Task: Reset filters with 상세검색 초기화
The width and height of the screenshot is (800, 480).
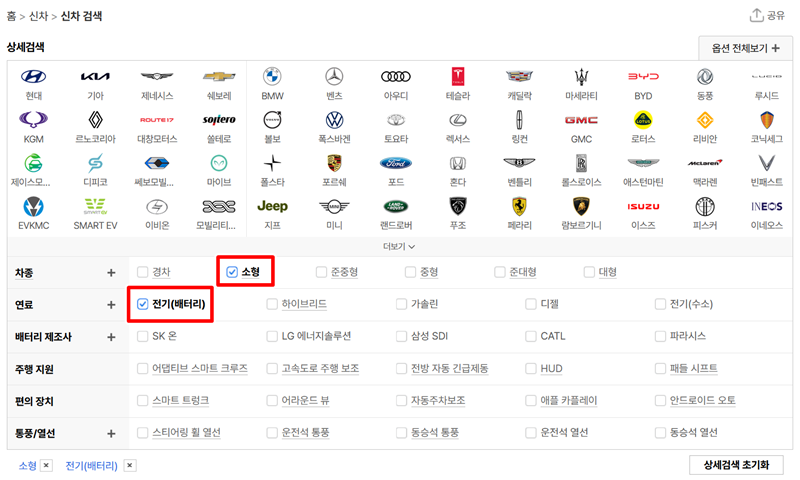Action: [x=736, y=465]
